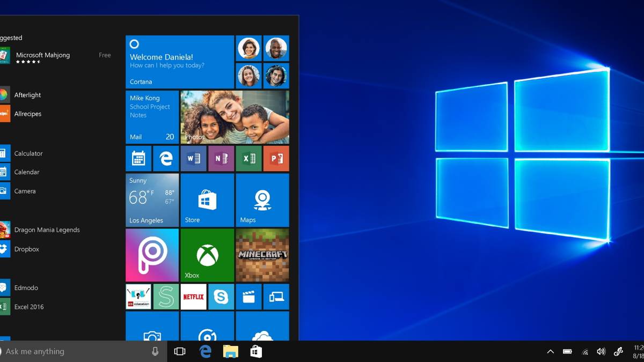The width and height of the screenshot is (644, 362).
Task: Open Mail tile showing 20 unread messages
Action: point(152,117)
